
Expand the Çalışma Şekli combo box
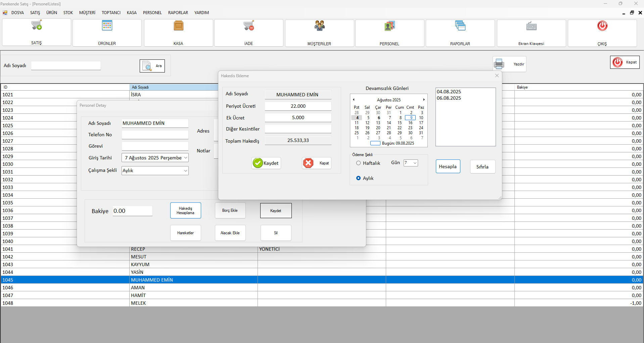click(185, 171)
